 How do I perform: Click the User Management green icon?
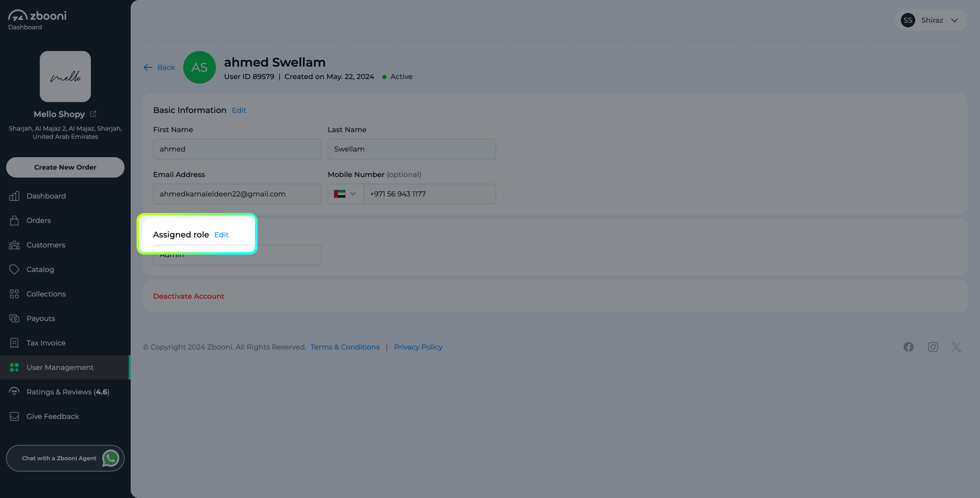[x=14, y=368]
